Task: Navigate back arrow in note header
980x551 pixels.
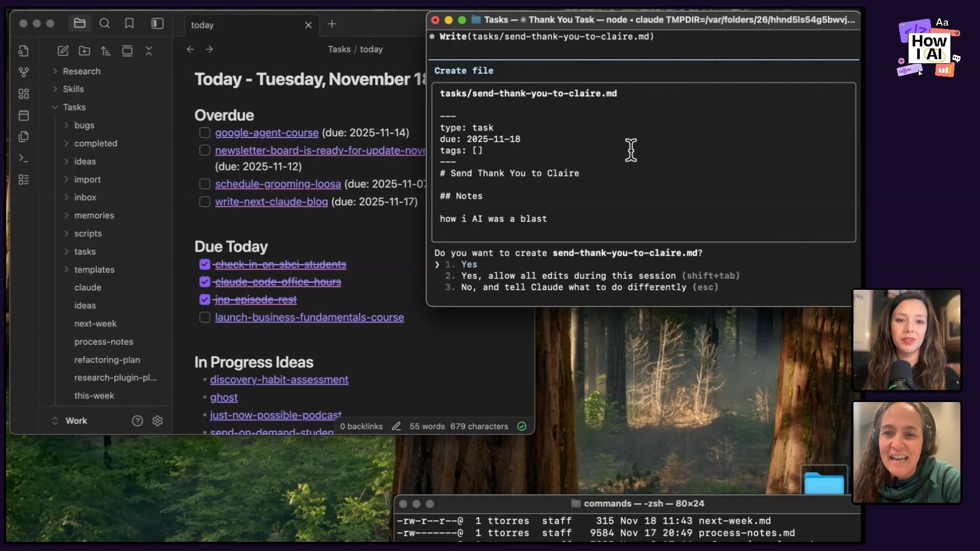Action: 190,49
